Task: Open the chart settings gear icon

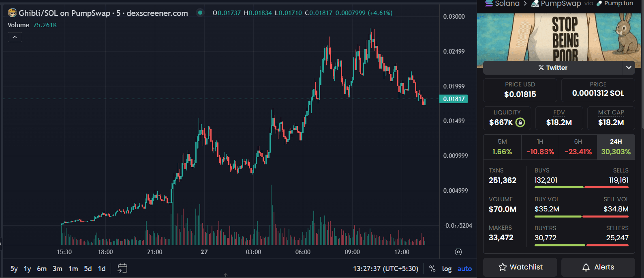Action: pyautogui.click(x=458, y=252)
